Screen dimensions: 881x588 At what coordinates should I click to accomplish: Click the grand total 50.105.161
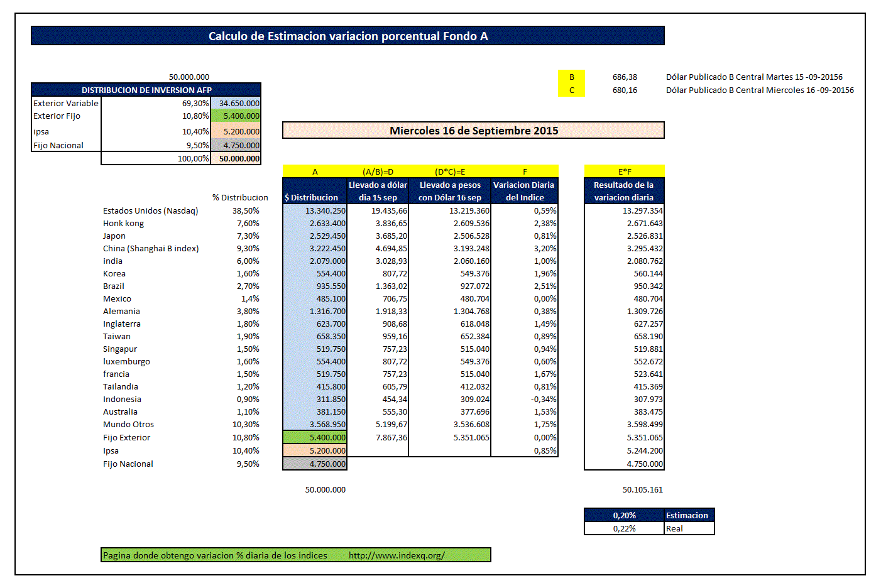tap(642, 490)
